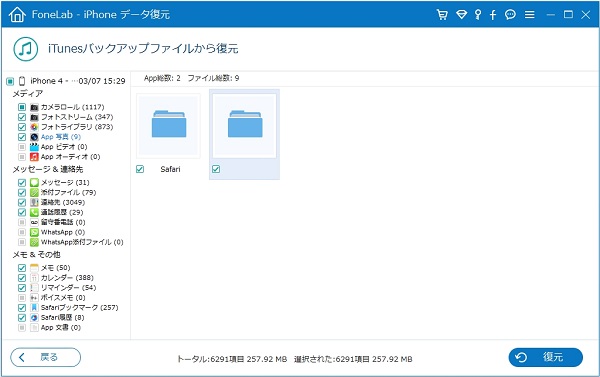Uncheck the 通話履歴 (29) checkbox
This screenshot has height=377, width=600.
(x=22, y=212)
